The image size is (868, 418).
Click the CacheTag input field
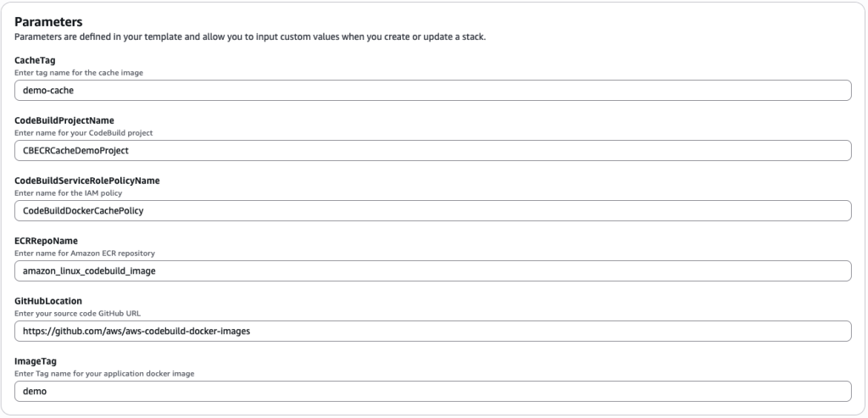click(x=432, y=90)
